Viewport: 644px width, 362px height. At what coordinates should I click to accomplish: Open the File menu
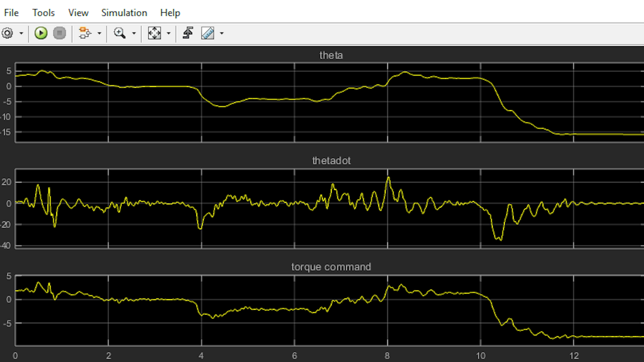pos(11,13)
